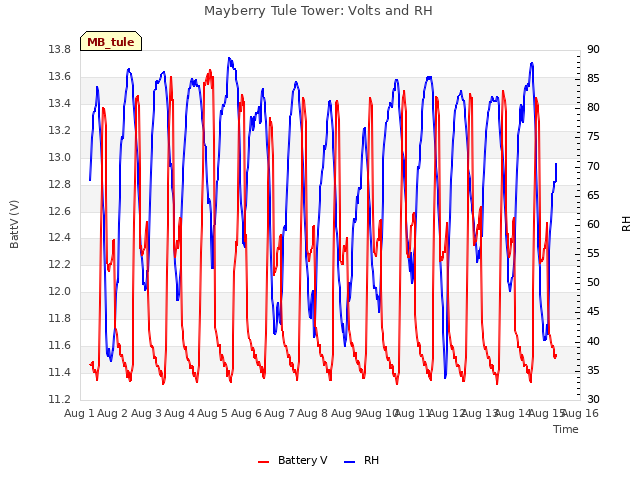This screenshot has width=640, height=480.
Task: Click the 45 right axis tick label
Action: click(593, 312)
